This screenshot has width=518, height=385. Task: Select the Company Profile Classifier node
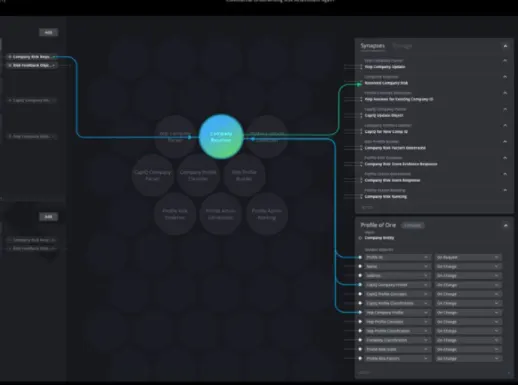pyautogui.click(x=198, y=175)
